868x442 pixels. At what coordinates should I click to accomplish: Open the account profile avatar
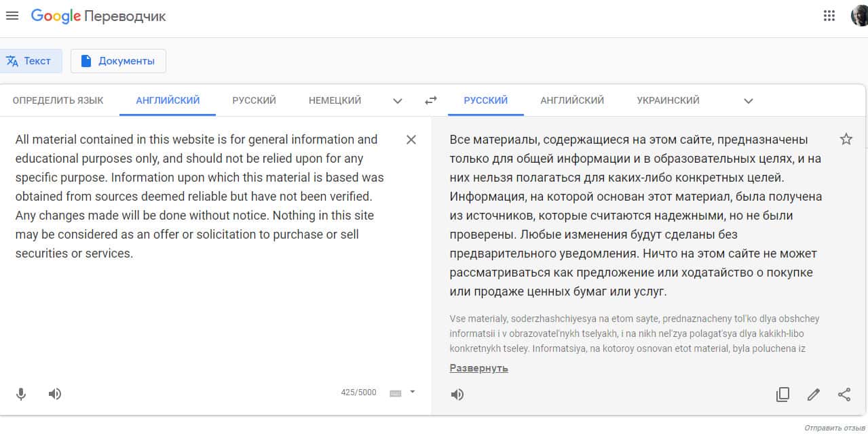pyautogui.click(x=859, y=16)
